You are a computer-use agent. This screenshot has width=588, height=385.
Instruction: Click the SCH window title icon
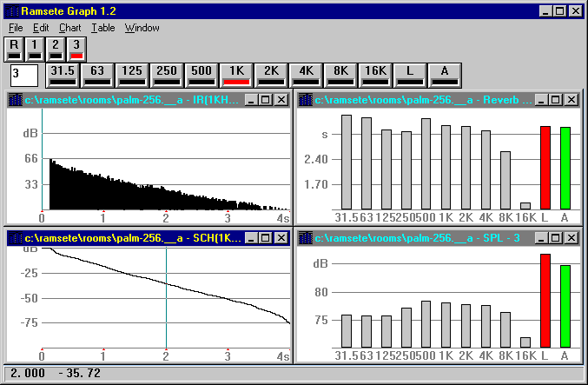click(x=15, y=238)
